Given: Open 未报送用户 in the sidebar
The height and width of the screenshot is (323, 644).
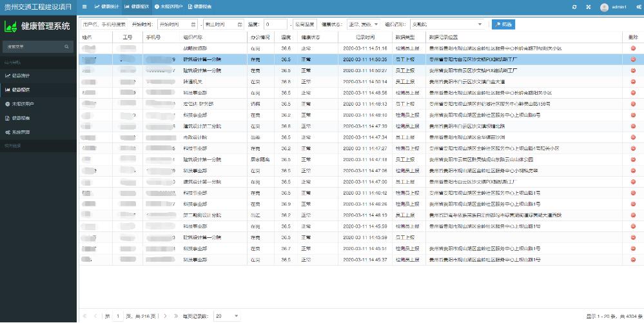Looking at the screenshot, I should pos(38,104).
